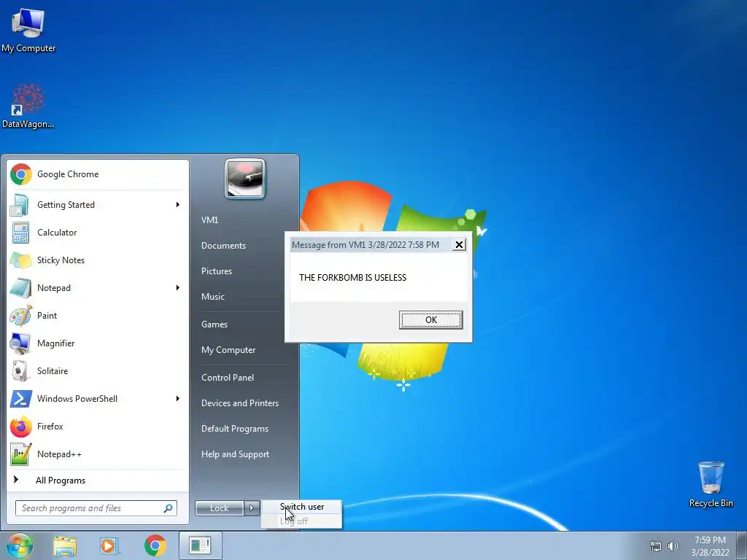Expand the Notepad jump list arrow

tap(178, 287)
